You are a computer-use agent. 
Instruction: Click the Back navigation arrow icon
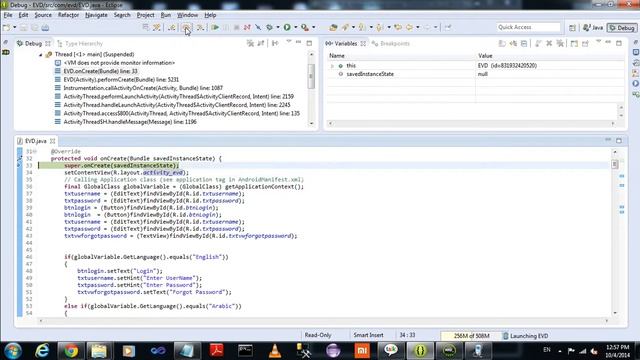(409, 27)
